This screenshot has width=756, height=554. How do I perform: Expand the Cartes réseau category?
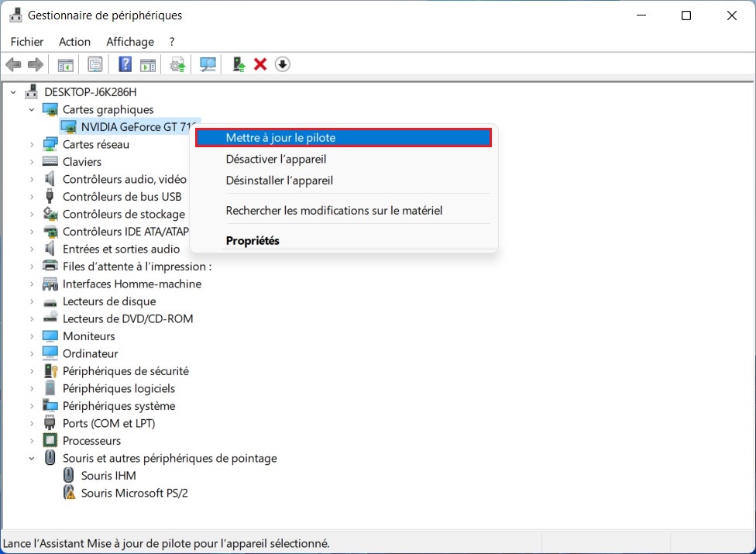pos(31,144)
